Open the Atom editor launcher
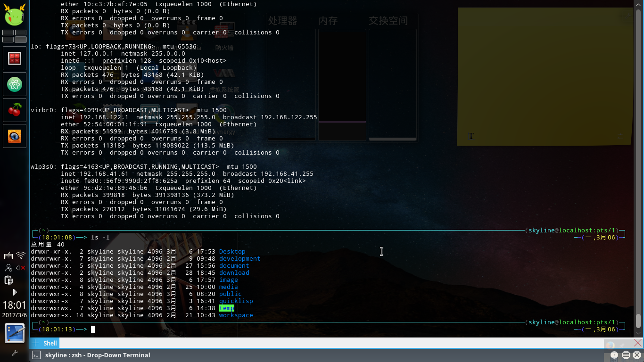 15,84
